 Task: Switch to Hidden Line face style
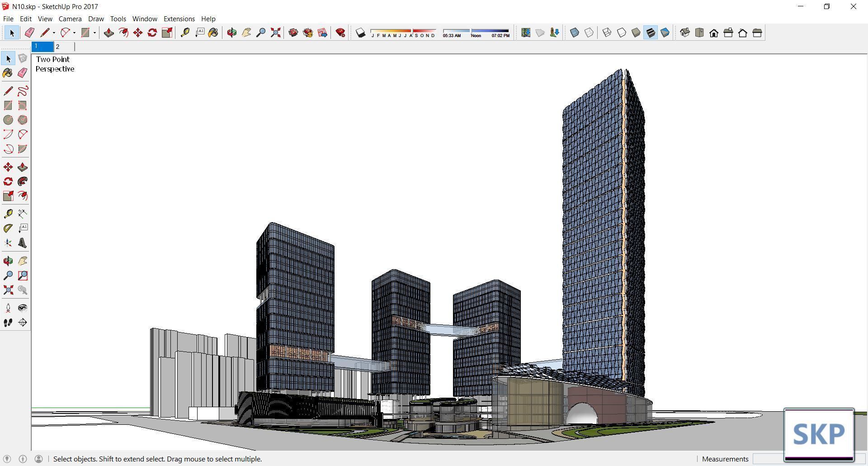pyautogui.click(x=622, y=33)
